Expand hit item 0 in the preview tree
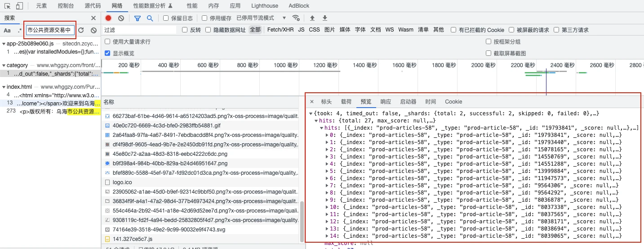The width and height of the screenshot is (644, 249). pos(327,135)
